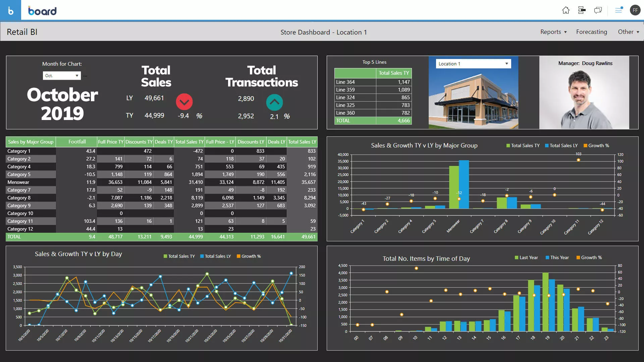
Task: Click the total transactions upward trend icon
Action: (274, 103)
